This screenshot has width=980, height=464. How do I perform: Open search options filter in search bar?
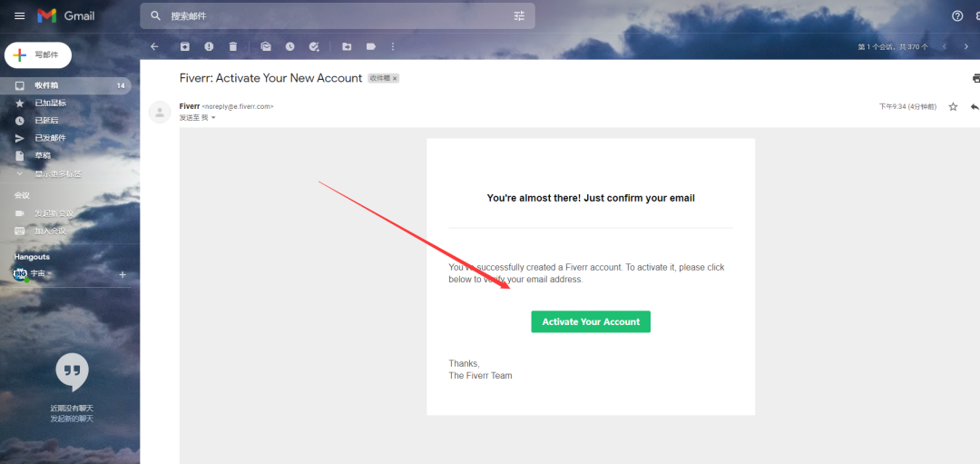click(x=519, y=16)
